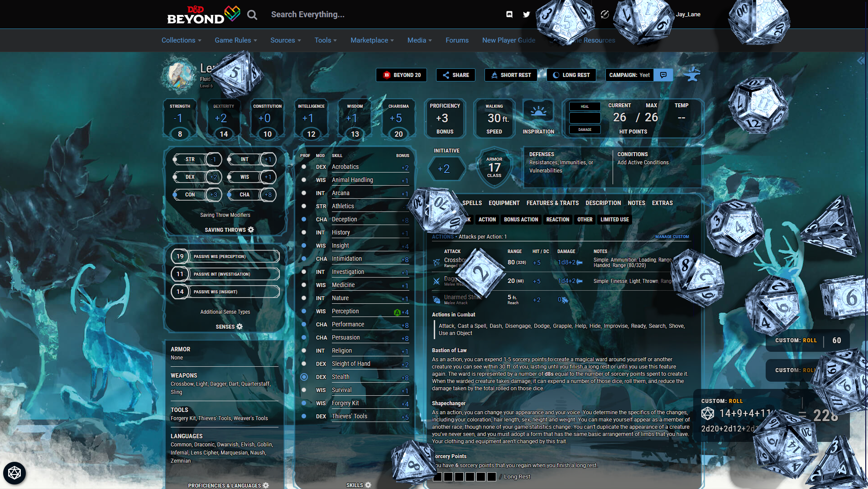
Task: Toggle CON saving throw proficiency
Action: click(x=175, y=195)
